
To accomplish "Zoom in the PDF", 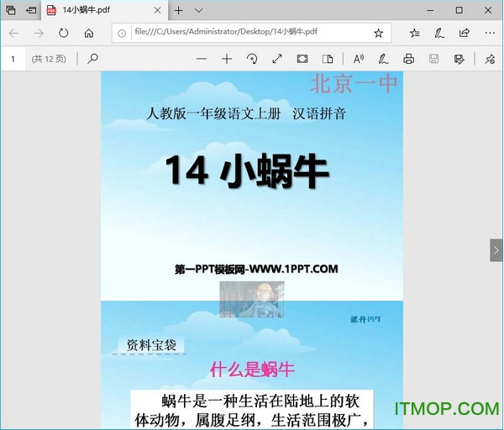I will pyautogui.click(x=227, y=59).
